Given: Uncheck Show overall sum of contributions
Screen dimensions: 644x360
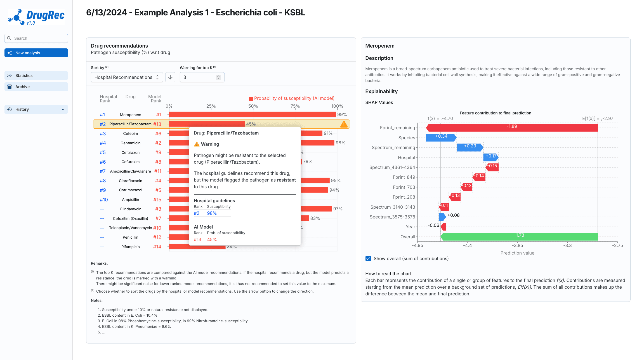Looking at the screenshot, I should (368, 258).
